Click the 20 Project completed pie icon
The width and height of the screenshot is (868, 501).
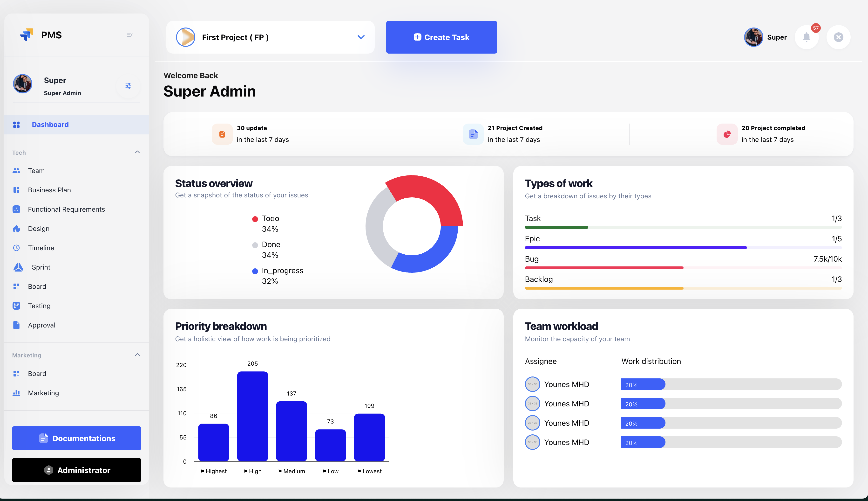pos(727,134)
